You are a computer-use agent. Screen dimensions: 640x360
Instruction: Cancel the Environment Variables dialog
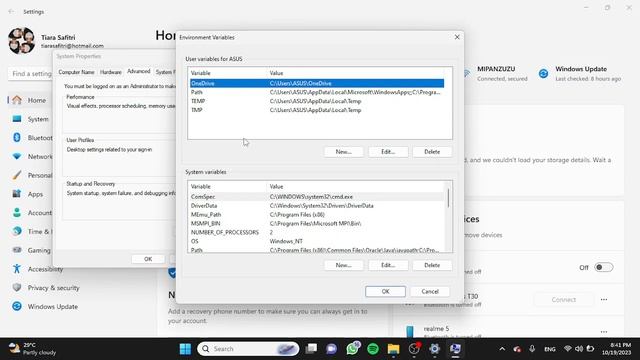[430, 291]
